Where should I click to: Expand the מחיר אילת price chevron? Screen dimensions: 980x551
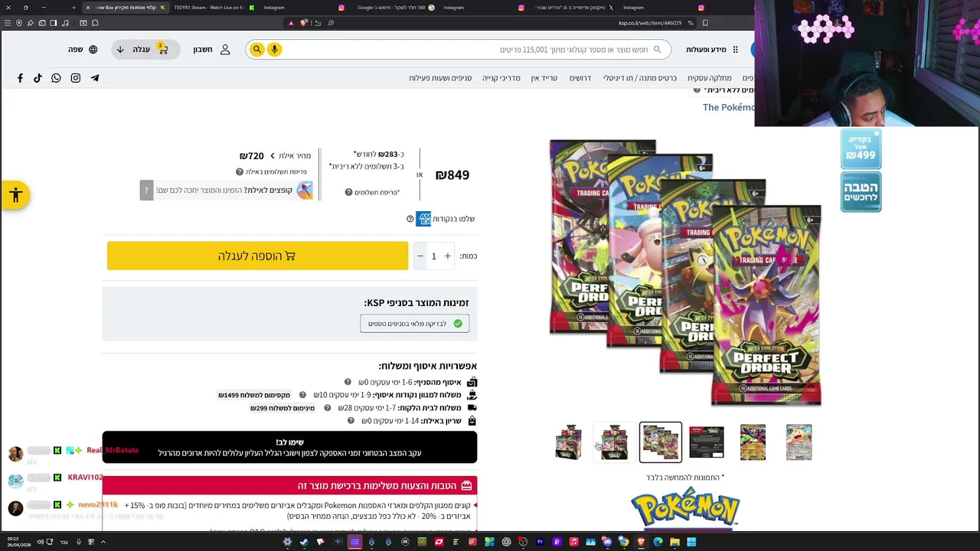[272, 156]
